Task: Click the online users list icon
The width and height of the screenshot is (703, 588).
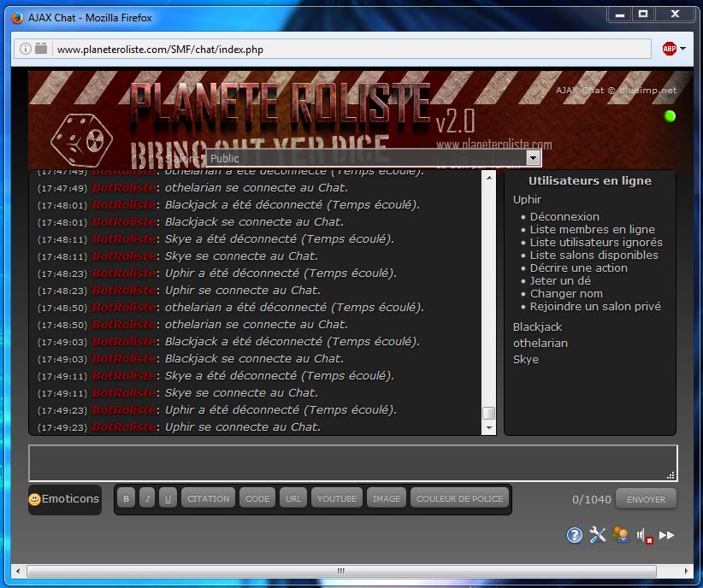Action: [621, 535]
